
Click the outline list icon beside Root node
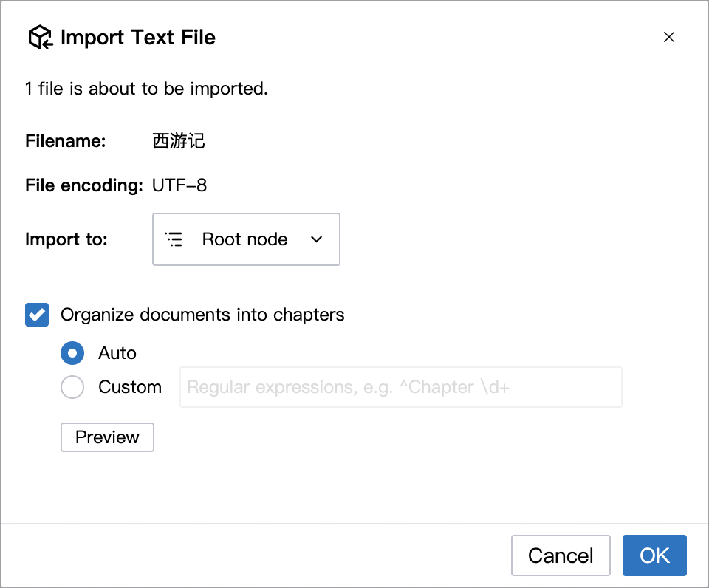174,239
